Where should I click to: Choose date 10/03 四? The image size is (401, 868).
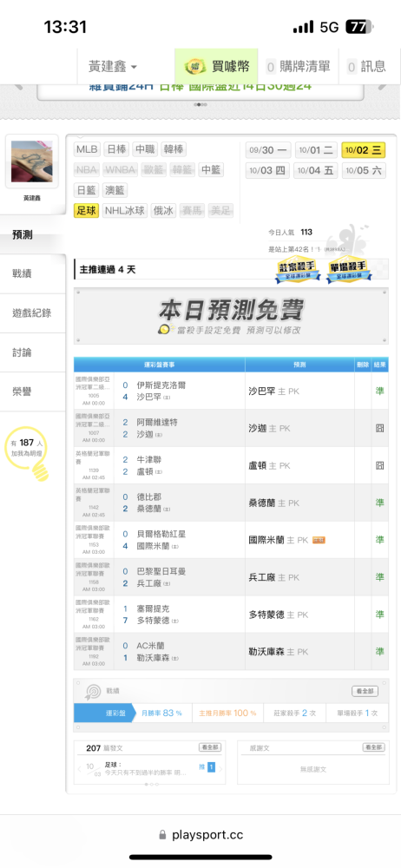pyautogui.click(x=267, y=170)
